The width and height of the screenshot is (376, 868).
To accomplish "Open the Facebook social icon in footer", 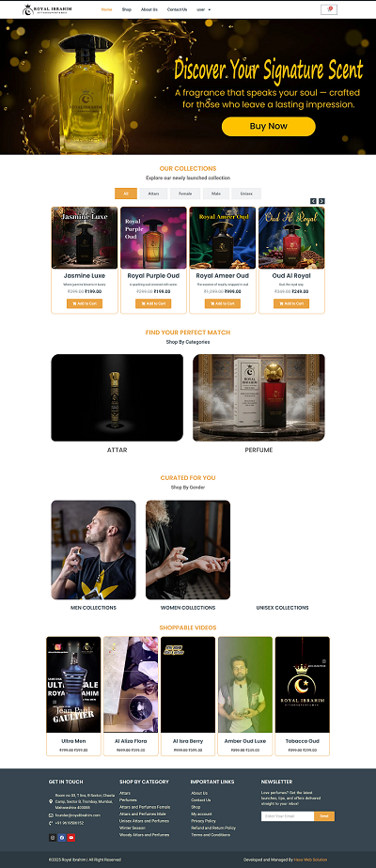I will tap(62, 838).
